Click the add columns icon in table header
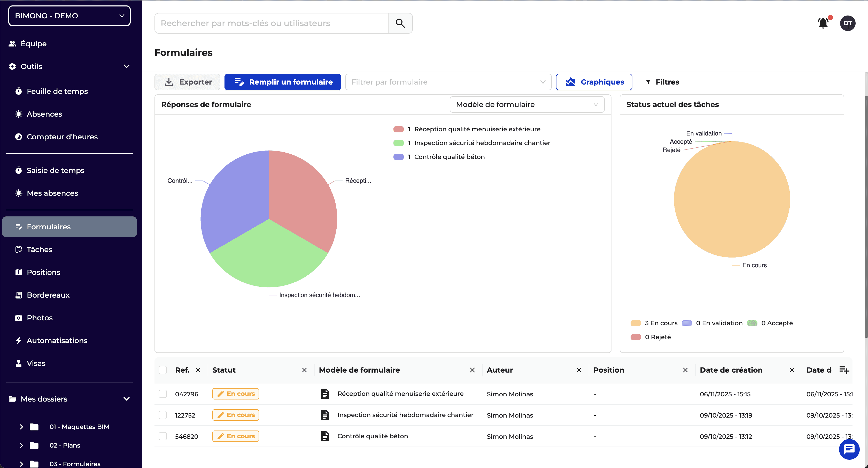 pyautogui.click(x=844, y=370)
